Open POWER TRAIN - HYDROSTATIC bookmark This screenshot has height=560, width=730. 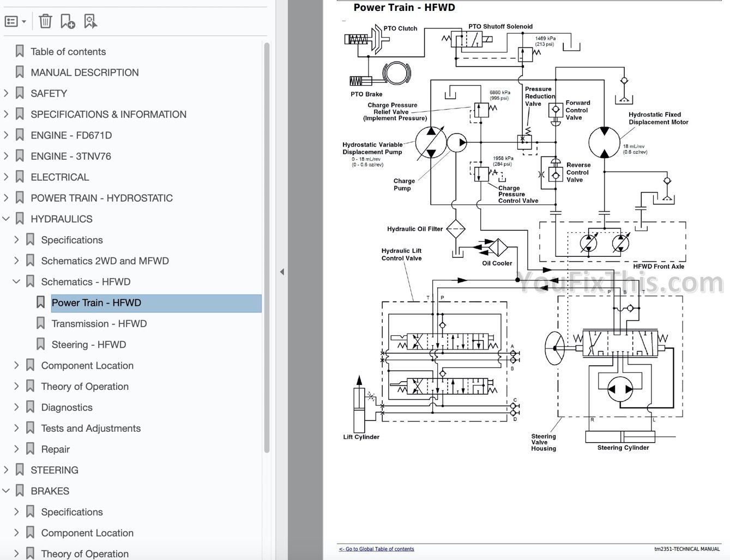(x=101, y=197)
